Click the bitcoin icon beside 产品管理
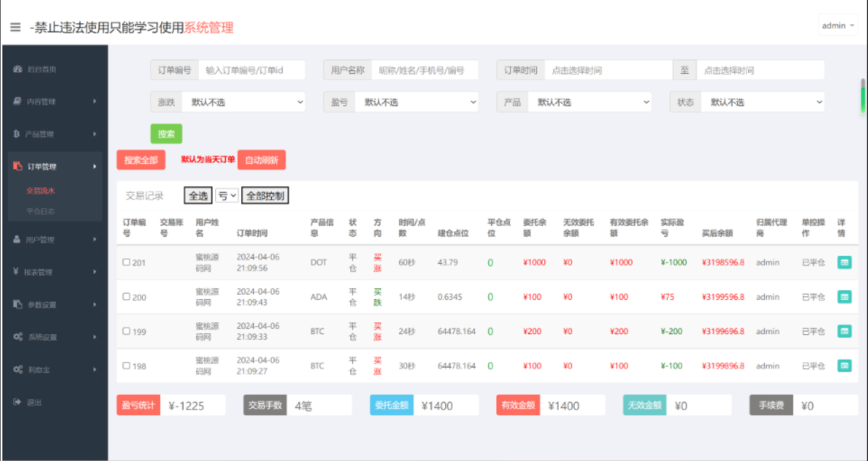Screen dimensions: 868x461 pos(17,134)
